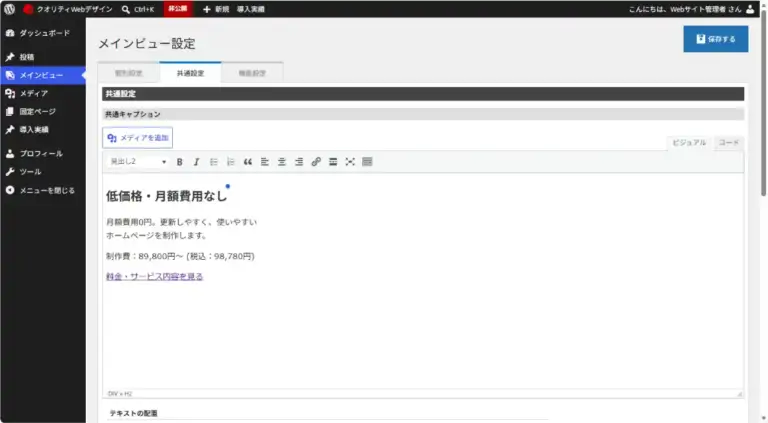Click the page vertical scrollbar
This screenshot has width=768, height=423.
764,103
